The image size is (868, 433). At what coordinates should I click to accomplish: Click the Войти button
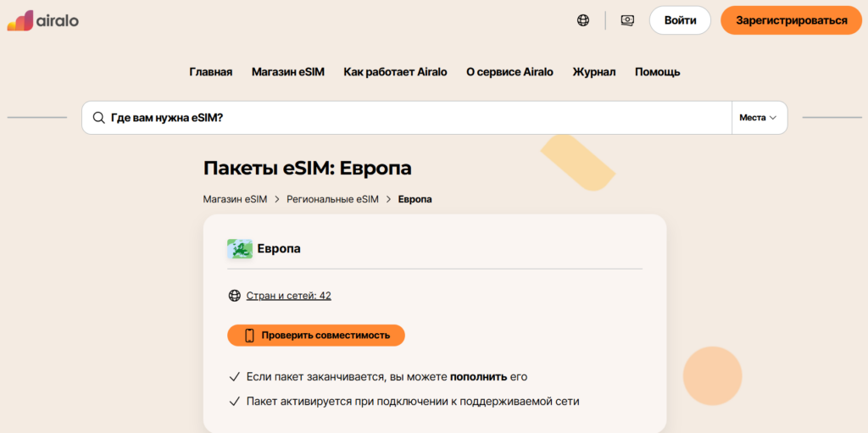(x=681, y=20)
